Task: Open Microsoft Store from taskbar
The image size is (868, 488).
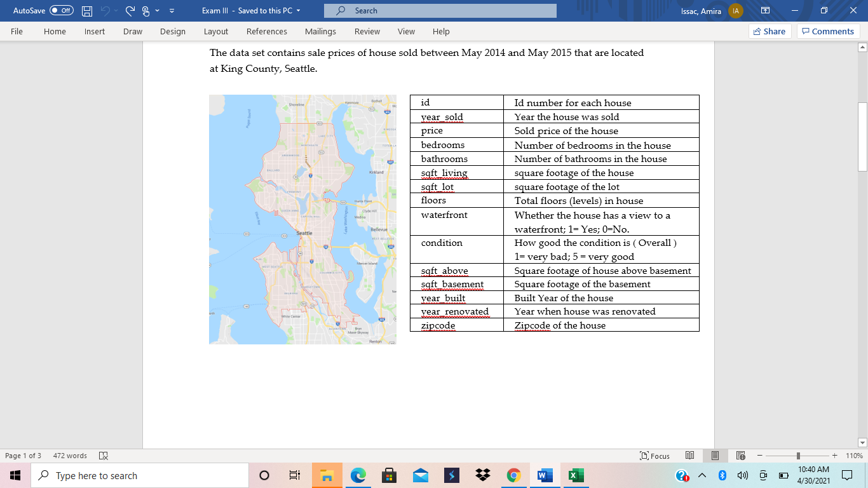Action: tap(390, 475)
